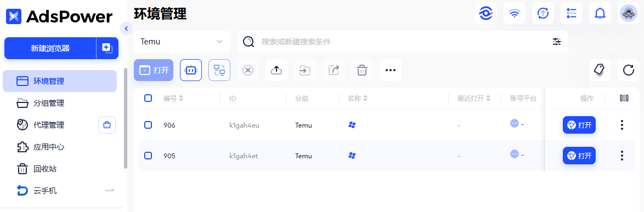Open the search filter settings icon
Viewport: 644px width, 212px height.
click(x=557, y=42)
